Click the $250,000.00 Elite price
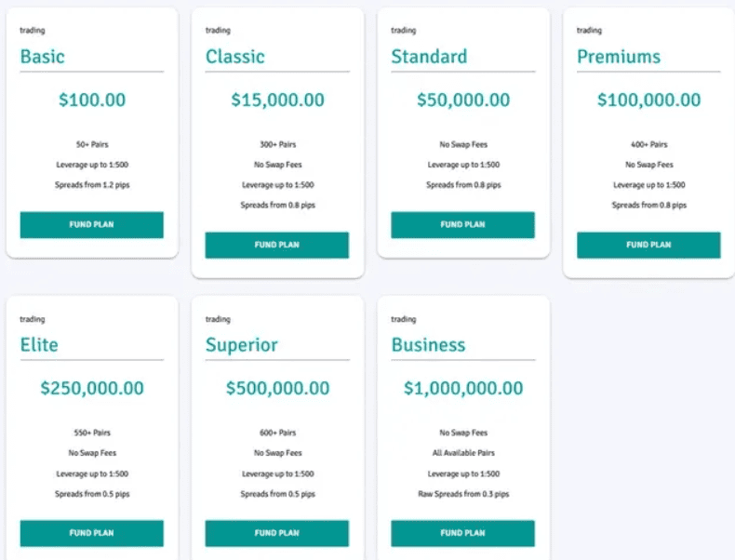Viewport: 735px width, 560px height. pyautogui.click(x=91, y=389)
